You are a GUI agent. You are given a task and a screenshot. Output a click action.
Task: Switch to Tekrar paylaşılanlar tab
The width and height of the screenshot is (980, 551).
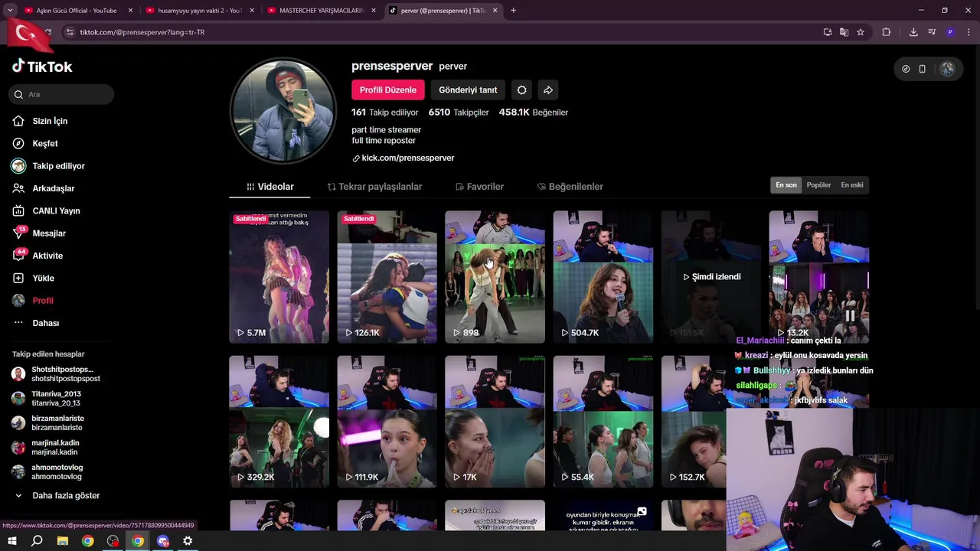click(374, 187)
